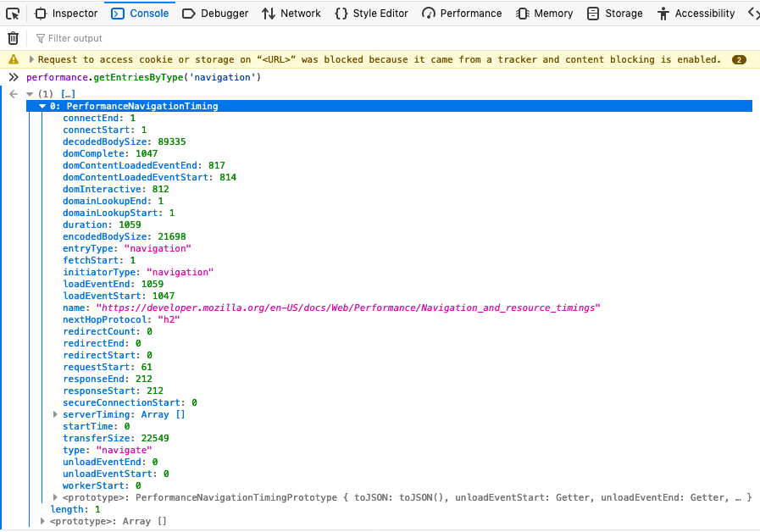760x532 pixels.
Task: Expand the PerformanceNavigationTimingPrototype row
Action: click(55, 497)
